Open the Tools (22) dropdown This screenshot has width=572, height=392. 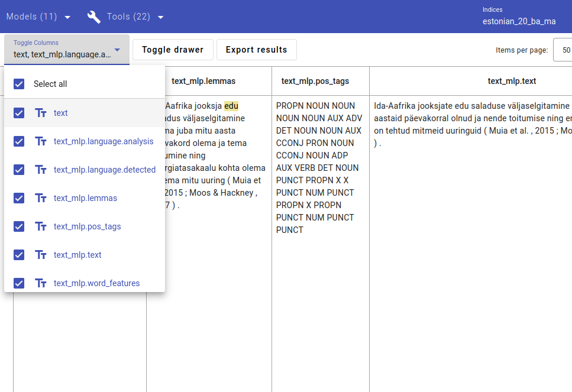click(x=125, y=17)
